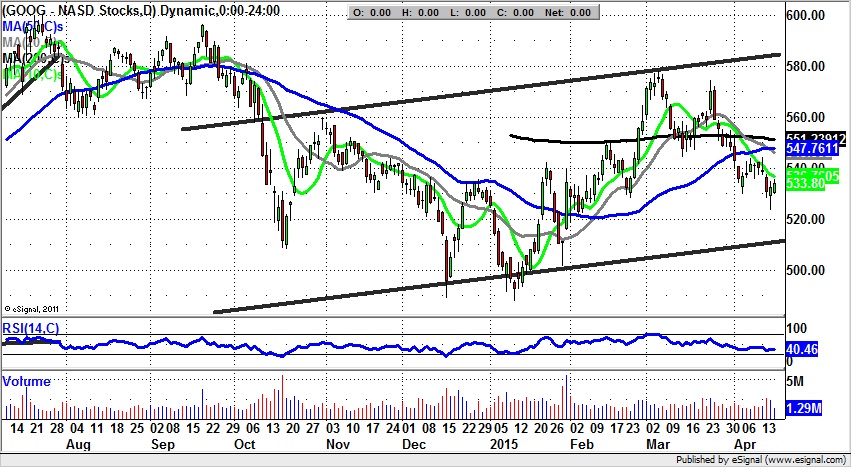Click the Mar month label on the date axis
This screenshot has height=467, width=851.
click(x=655, y=442)
